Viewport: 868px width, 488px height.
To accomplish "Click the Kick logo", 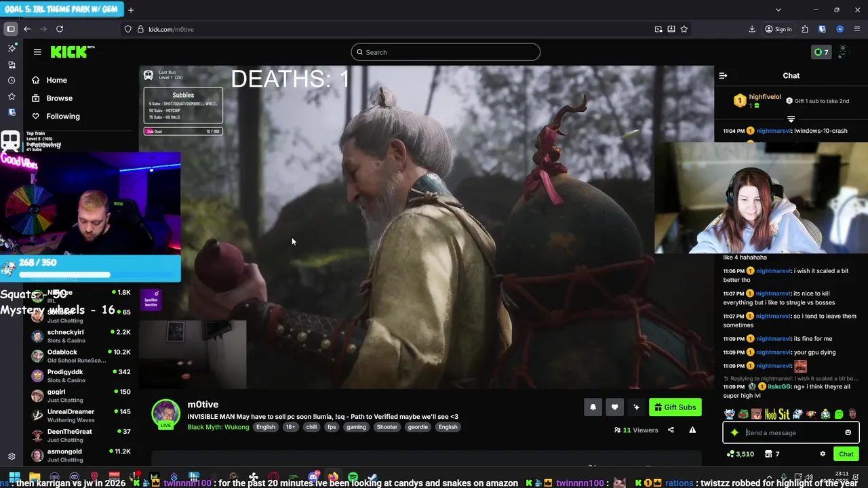I will (x=73, y=52).
